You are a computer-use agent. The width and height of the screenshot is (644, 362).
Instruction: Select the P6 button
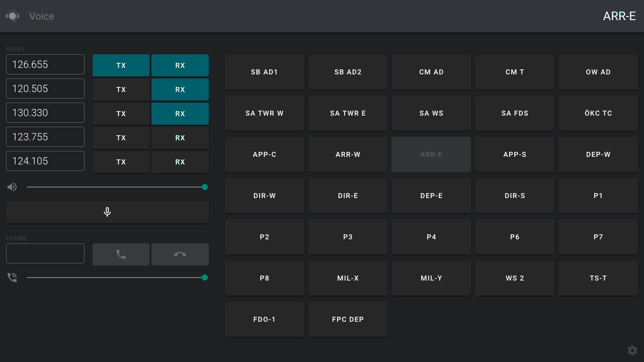(x=515, y=237)
